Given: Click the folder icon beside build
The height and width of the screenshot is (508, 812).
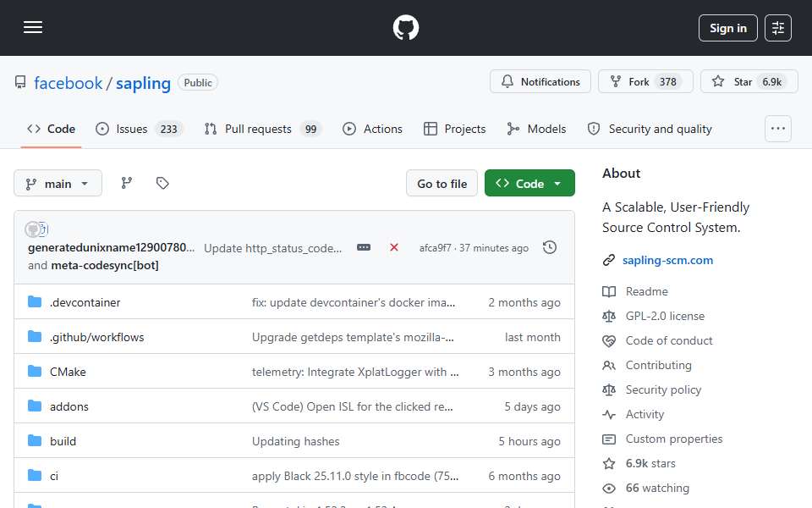Looking at the screenshot, I should (35, 440).
